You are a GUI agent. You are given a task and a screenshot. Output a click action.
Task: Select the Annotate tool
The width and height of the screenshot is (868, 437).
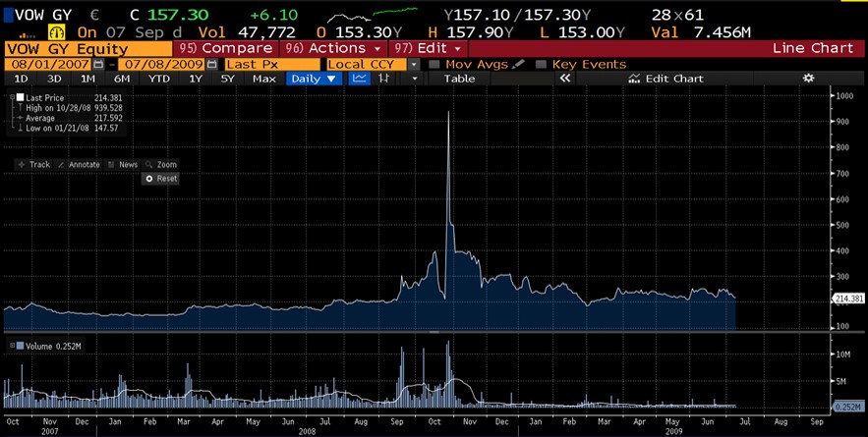point(79,165)
